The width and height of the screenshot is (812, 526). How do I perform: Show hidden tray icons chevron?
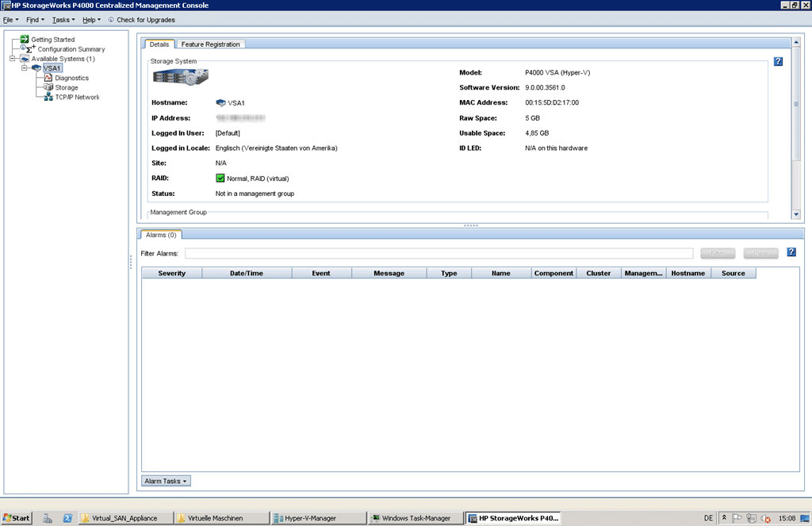pos(724,517)
